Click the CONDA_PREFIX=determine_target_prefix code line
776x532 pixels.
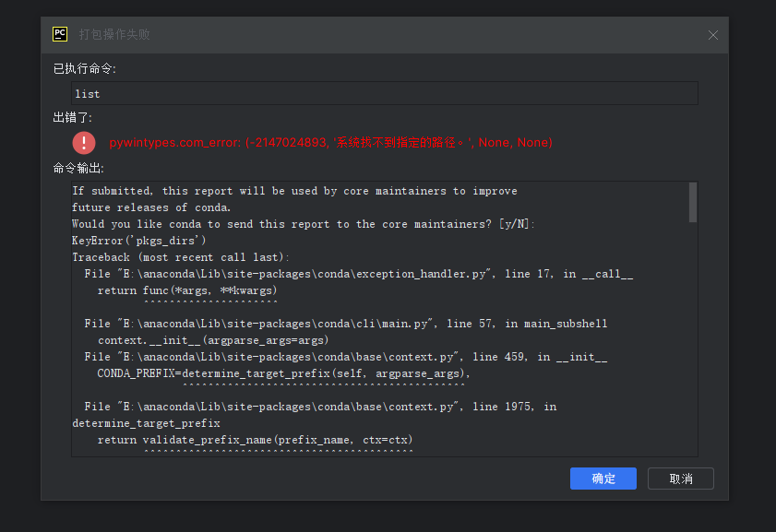point(283,373)
